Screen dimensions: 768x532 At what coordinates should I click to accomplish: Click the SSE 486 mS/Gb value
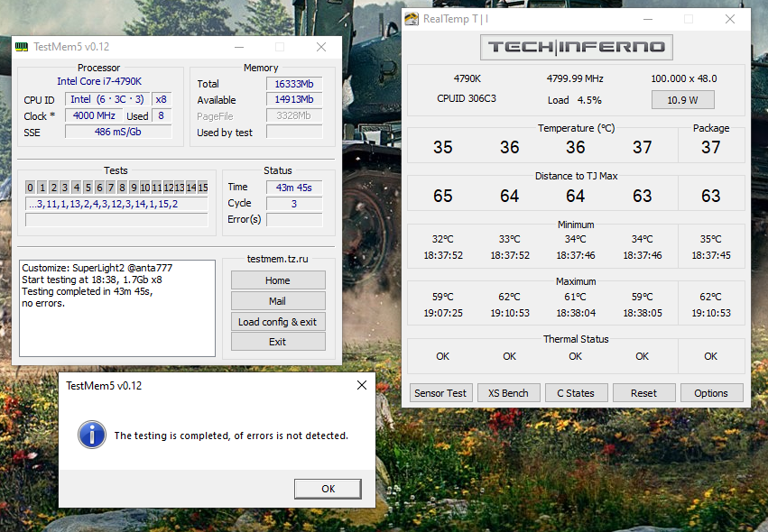tap(118, 132)
